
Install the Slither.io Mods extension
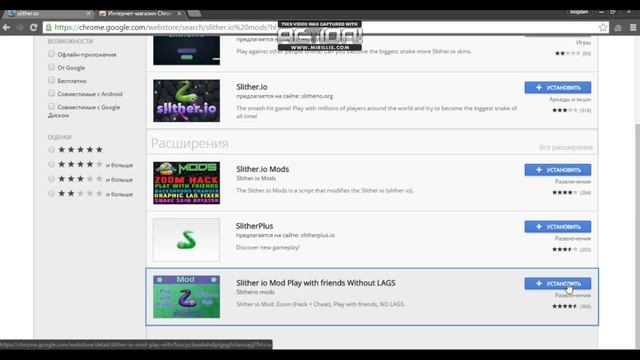558,170
